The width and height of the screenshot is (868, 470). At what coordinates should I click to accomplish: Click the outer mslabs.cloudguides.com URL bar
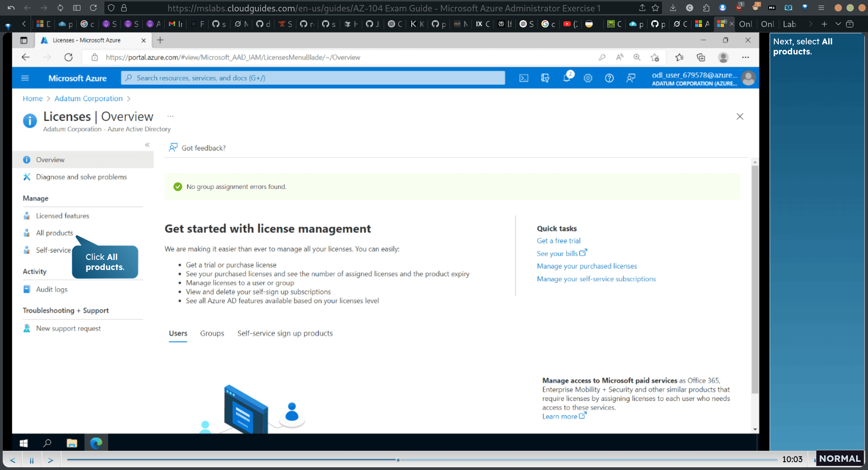pos(384,8)
